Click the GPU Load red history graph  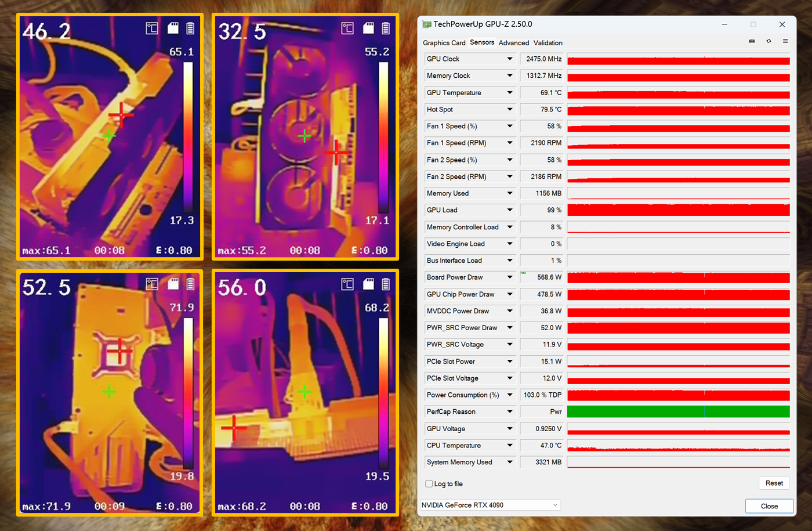click(679, 210)
